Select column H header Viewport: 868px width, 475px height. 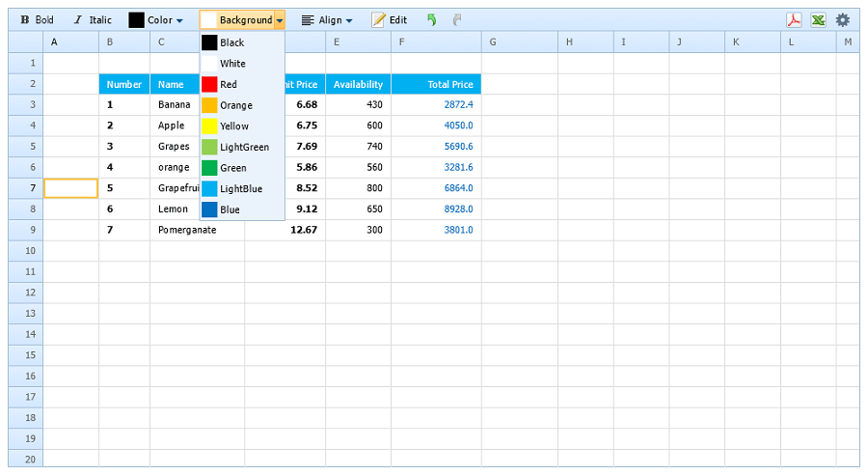pyautogui.click(x=585, y=42)
